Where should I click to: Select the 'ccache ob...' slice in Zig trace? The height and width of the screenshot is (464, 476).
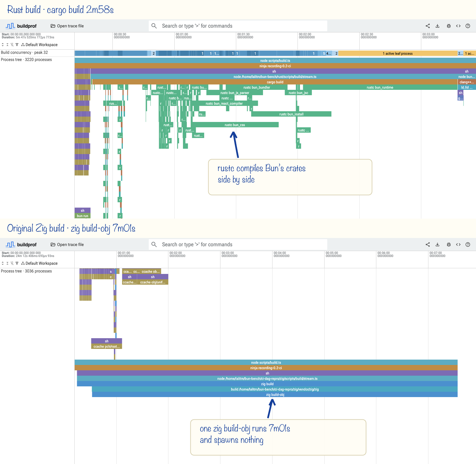151,272
